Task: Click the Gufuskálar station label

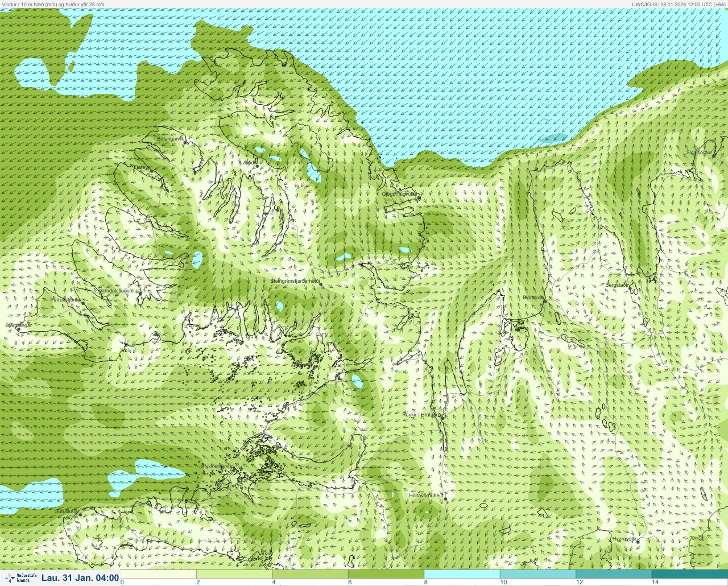Action: (x=66, y=511)
